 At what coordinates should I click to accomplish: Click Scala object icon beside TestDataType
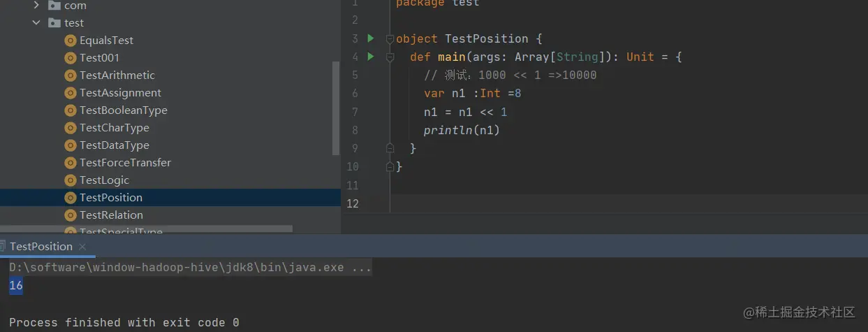[70, 145]
